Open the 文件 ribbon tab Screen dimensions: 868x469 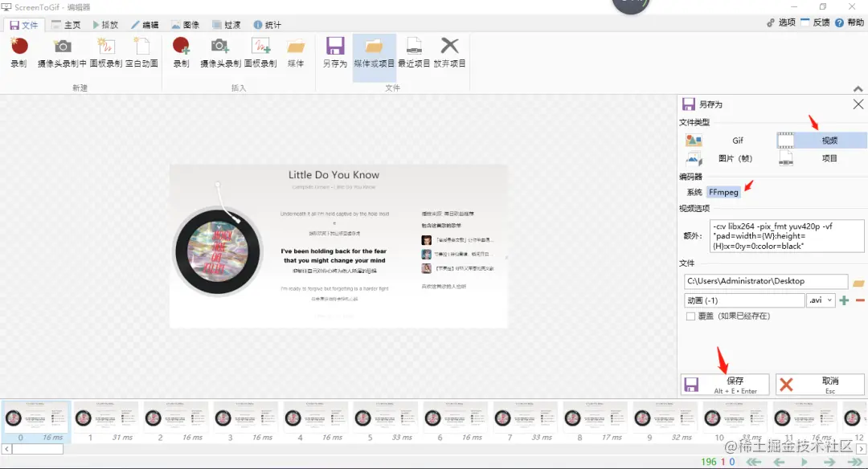(24, 25)
